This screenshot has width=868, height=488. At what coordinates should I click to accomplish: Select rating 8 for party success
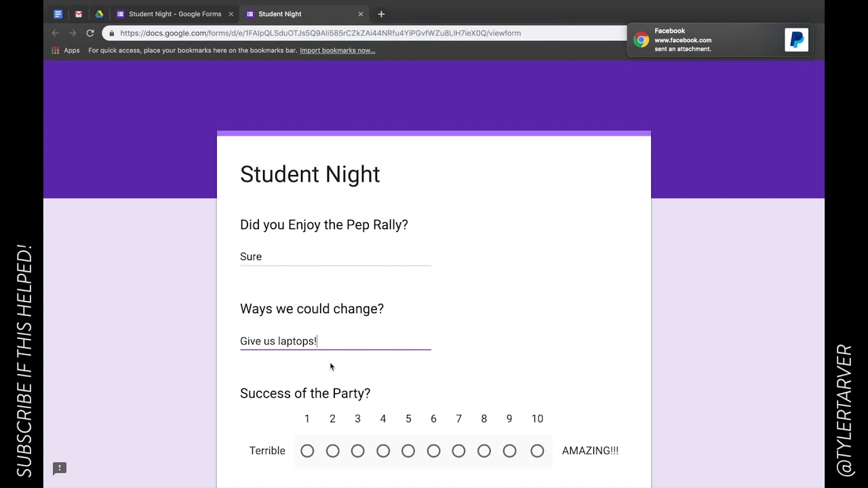484,451
